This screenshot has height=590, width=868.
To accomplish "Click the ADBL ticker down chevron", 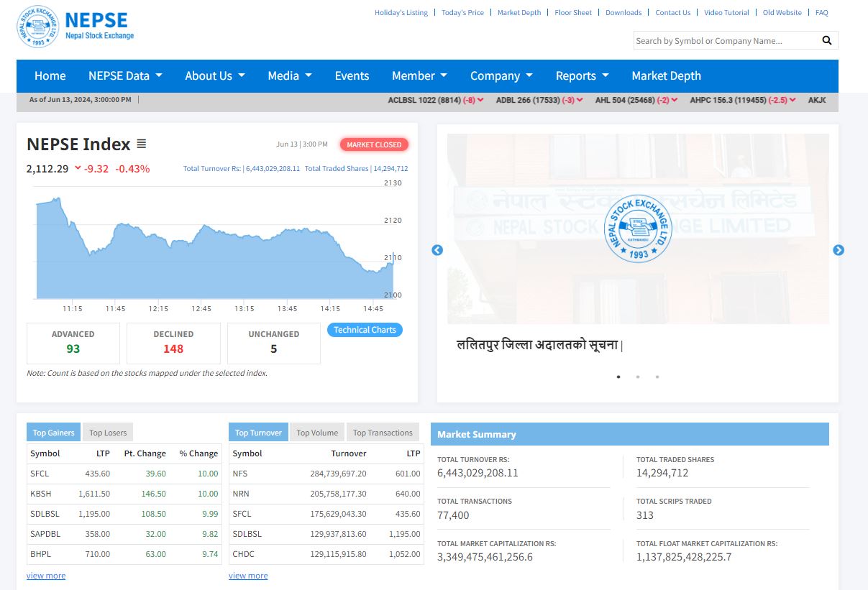I will (x=580, y=100).
